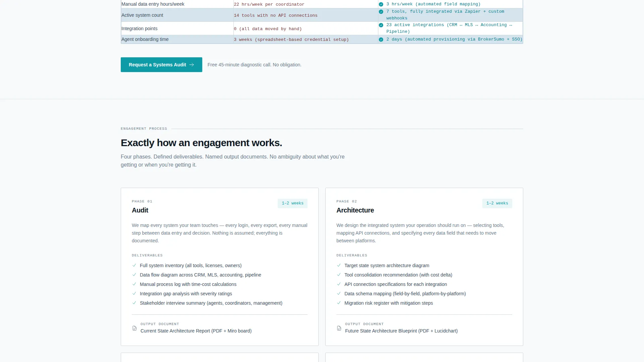Select the Agent onboarding time table row
Image resolution: width=644 pixels, height=362 pixels.
[322, 39]
